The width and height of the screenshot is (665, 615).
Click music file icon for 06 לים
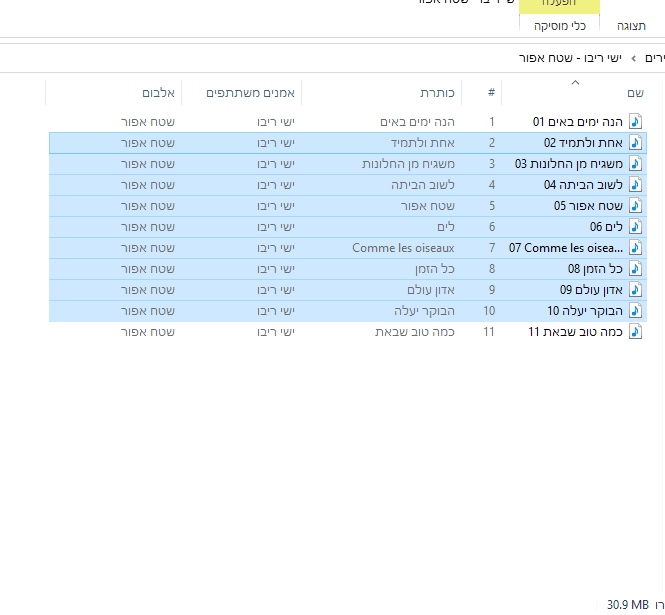click(x=635, y=227)
